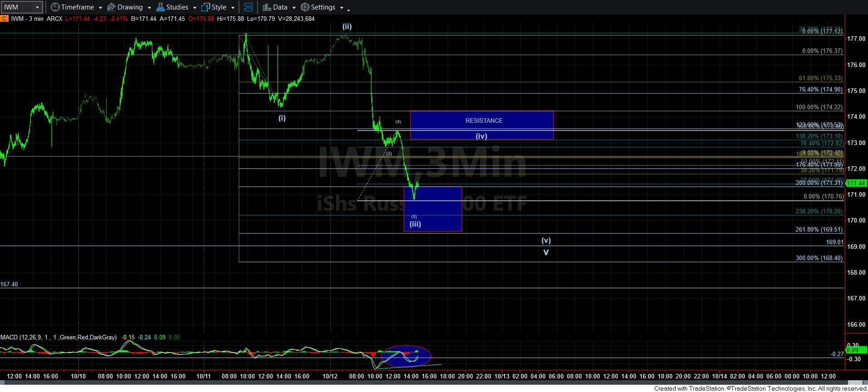868x392 pixels.
Task: Click the 238.20% (170.20) Fibonacci label
Action: pos(819,212)
